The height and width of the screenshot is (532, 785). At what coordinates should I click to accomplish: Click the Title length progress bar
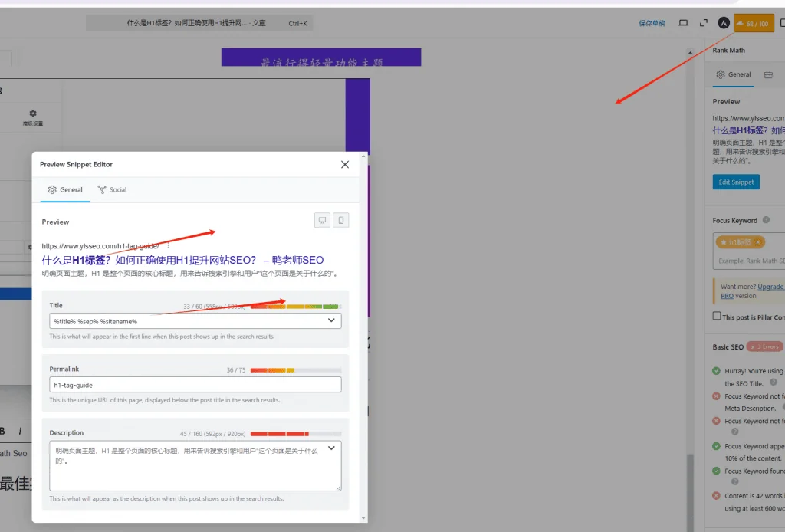(295, 307)
